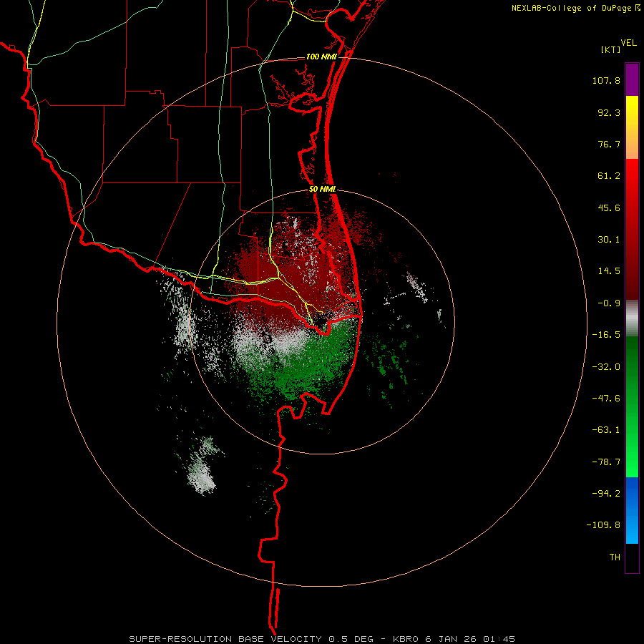Click the 107.8 velocity legend value

(x=606, y=80)
